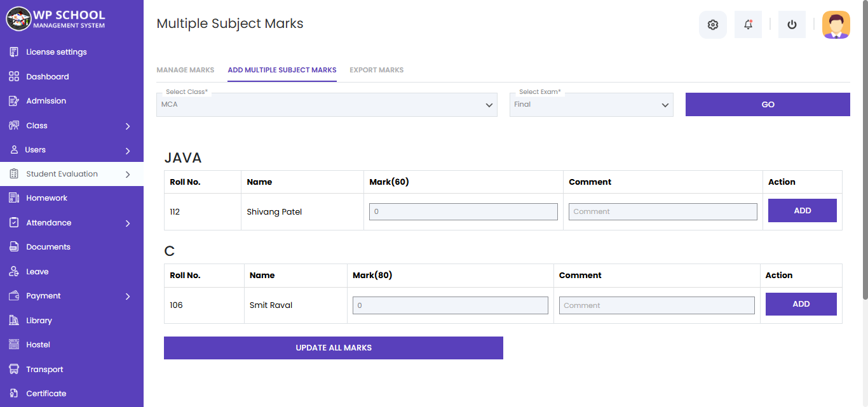Switch to the Manage Marks tab
The image size is (868, 407).
[x=186, y=70]
